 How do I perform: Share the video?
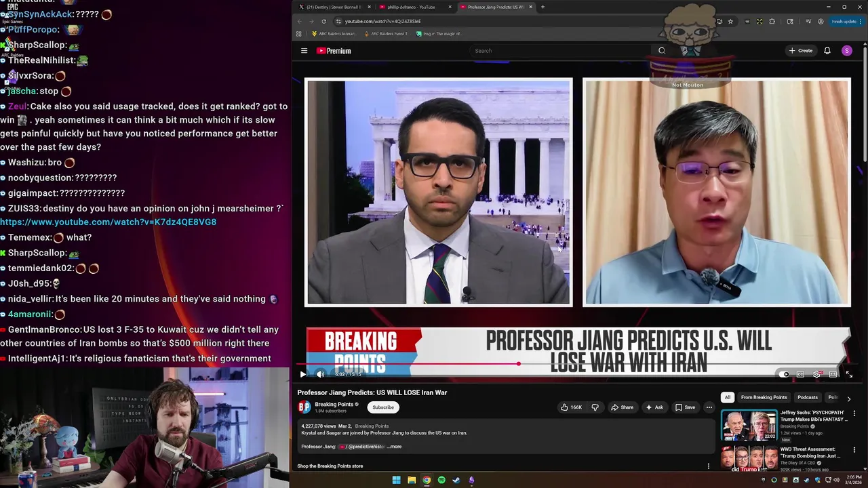tap(622, 407)
